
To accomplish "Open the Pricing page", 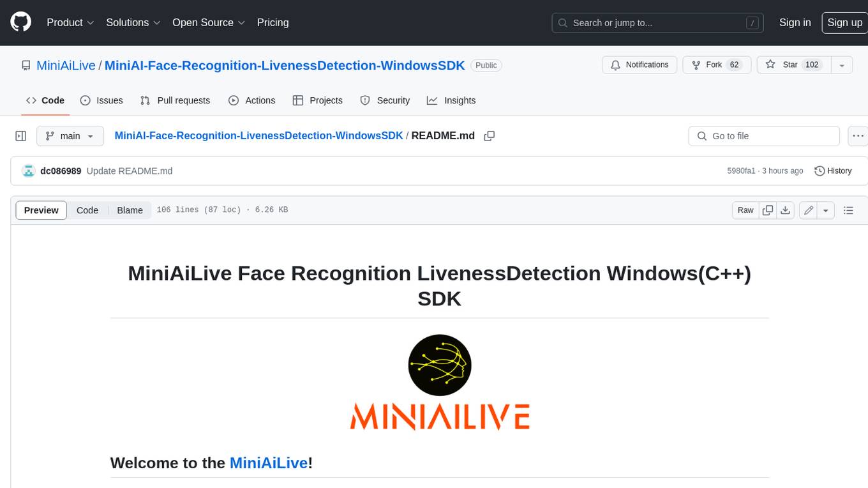I will coord(273,22).
